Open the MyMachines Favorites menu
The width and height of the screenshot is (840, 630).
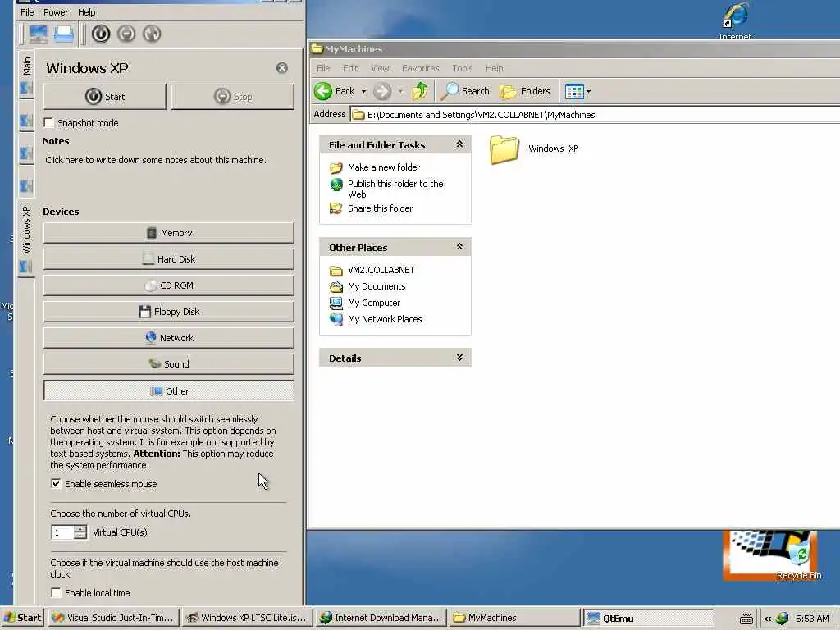(x=421, y=68)
